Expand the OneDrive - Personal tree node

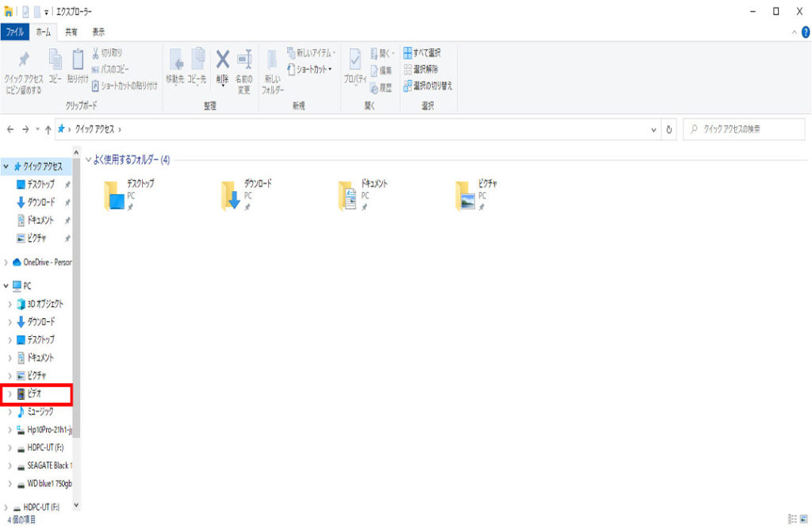pos(7,263)
